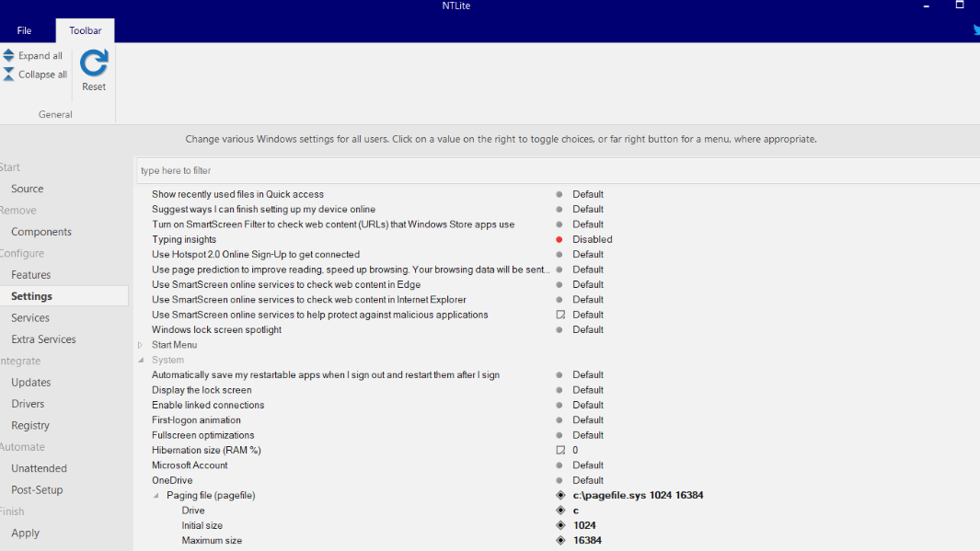This screenshot has height=551, width=980.
Task: Open the Twitter bird icon link
Action: tap(976, 30)
